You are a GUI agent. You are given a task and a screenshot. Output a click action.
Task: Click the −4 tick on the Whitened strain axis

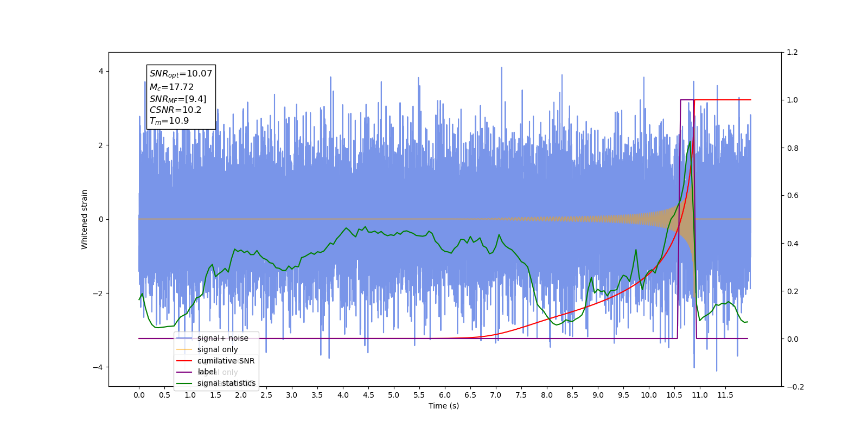point(98,367)
